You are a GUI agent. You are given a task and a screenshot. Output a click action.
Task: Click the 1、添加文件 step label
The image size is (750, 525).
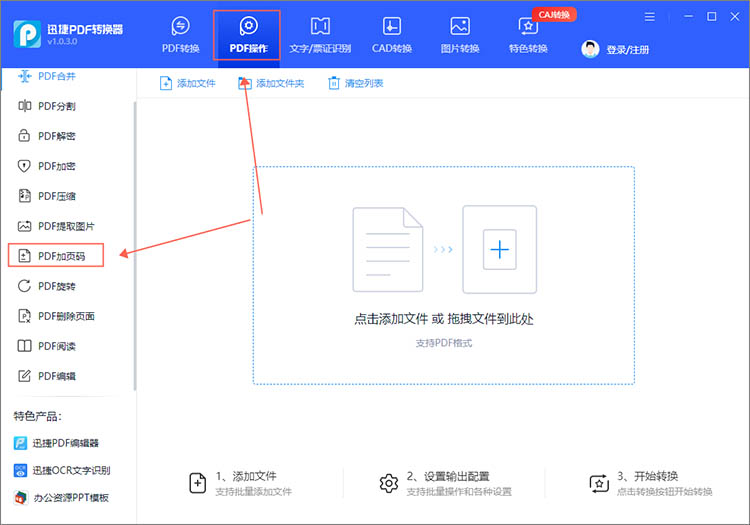(246, 476)
